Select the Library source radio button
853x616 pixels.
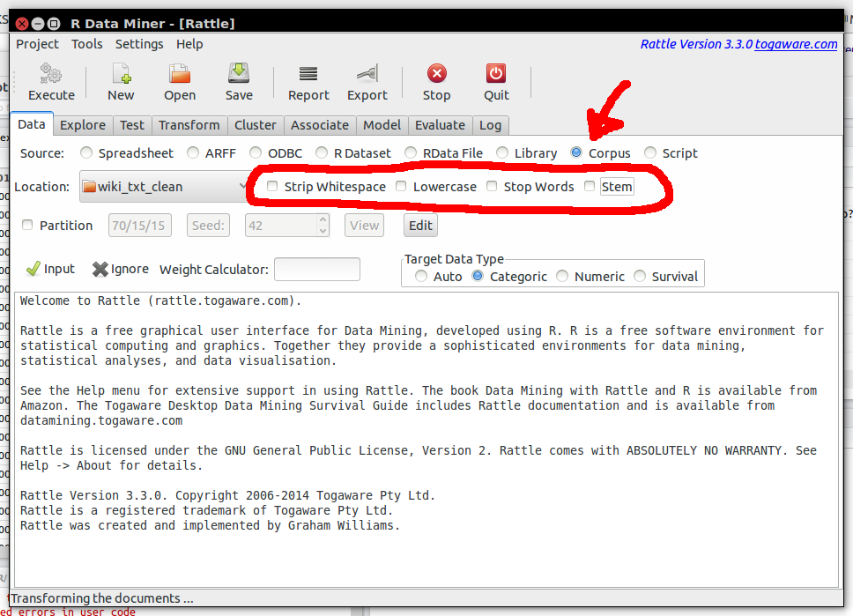502,153
